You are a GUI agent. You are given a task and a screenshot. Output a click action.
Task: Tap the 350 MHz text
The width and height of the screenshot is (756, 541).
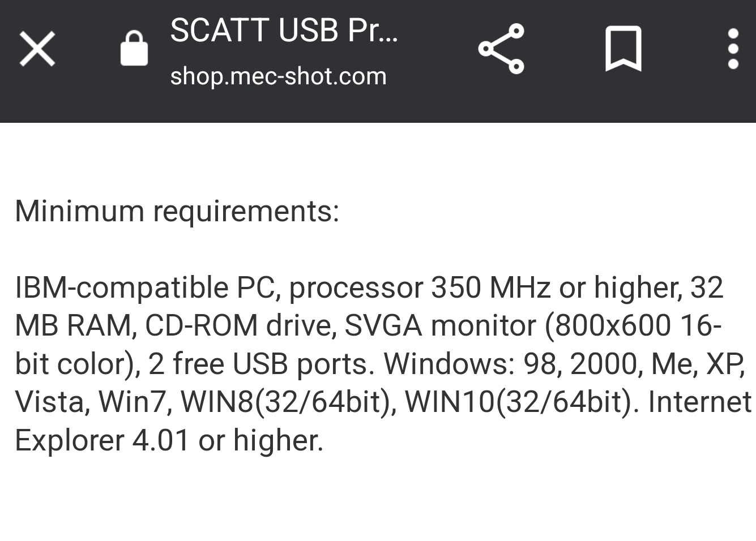coord(491,287)
